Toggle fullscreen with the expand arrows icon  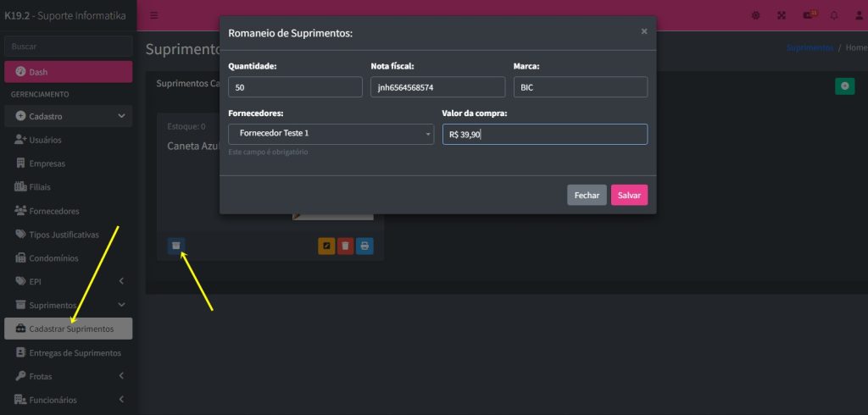tap(782, 15)
